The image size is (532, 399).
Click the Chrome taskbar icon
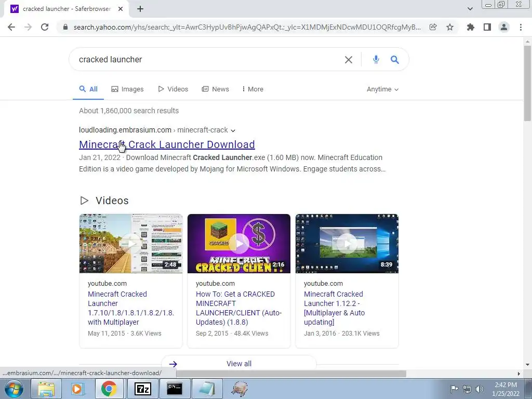click(x=109, y=389)
